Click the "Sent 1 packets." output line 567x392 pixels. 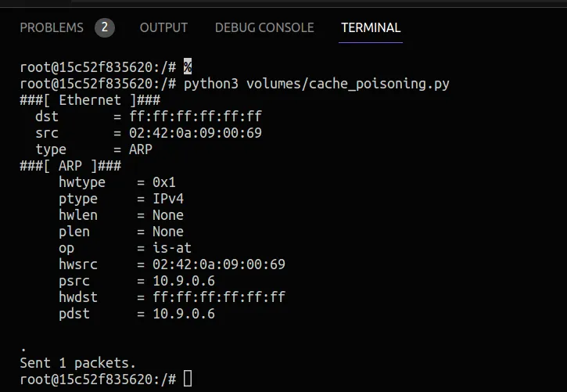click(77, 363)
